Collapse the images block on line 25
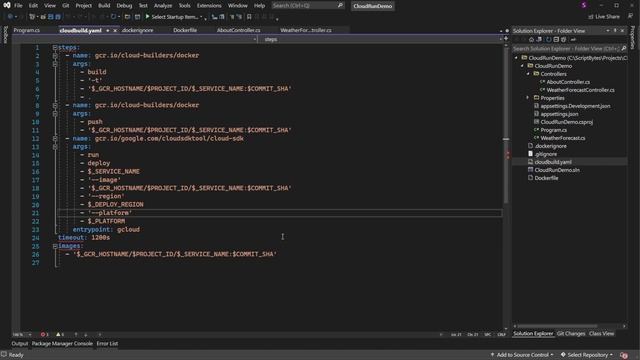The height and width of the screenshot is (360, 640). click(x=55, y=246)
